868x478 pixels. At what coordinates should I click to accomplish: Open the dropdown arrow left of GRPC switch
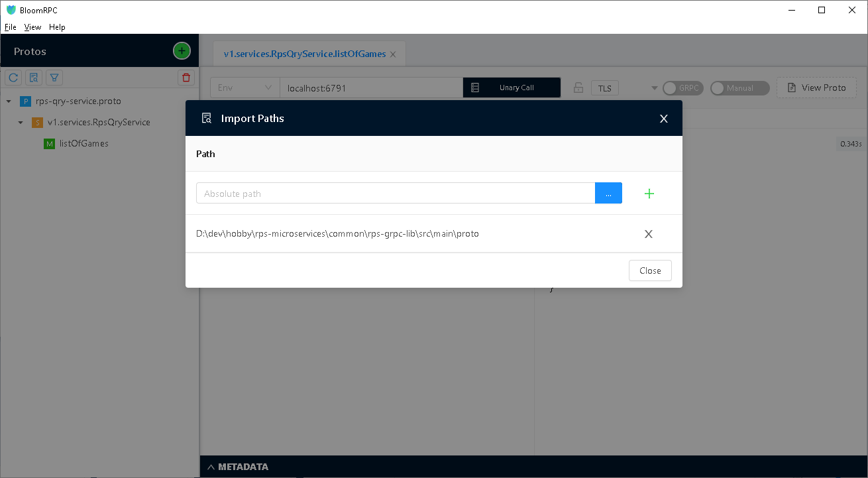click(x=654, y=88)
